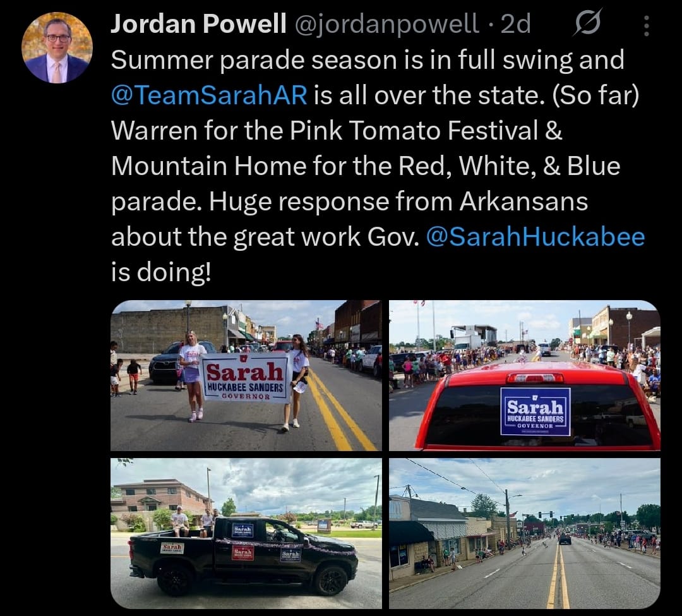Open Jordan Powell's profile picture
The width and height of the screenshot is (682, 616).
57,47
